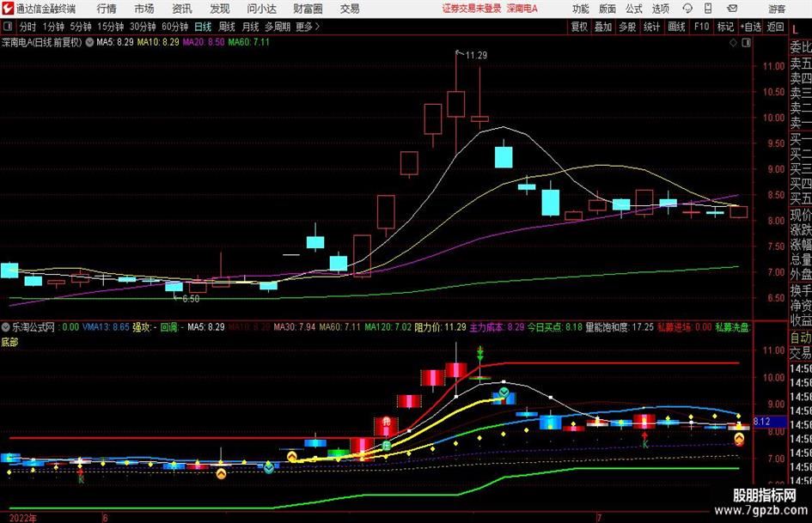This screenshot has width=812, height=523.
Task: Click the 返回 back button
Action: [775, 27]
